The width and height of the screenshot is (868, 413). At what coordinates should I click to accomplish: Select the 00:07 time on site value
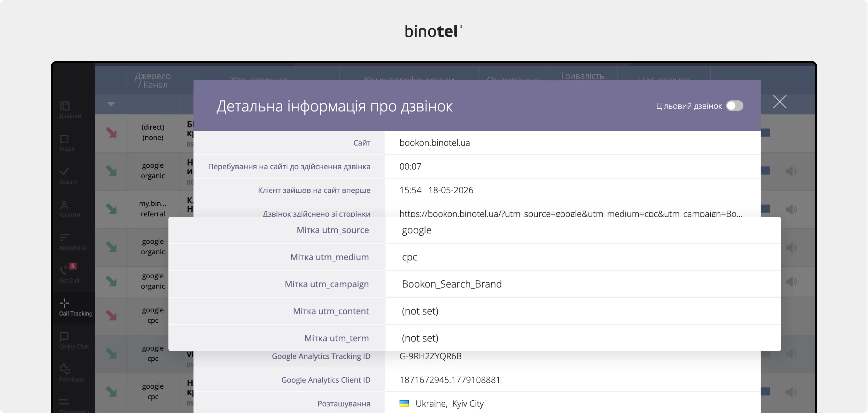(410, 166)
